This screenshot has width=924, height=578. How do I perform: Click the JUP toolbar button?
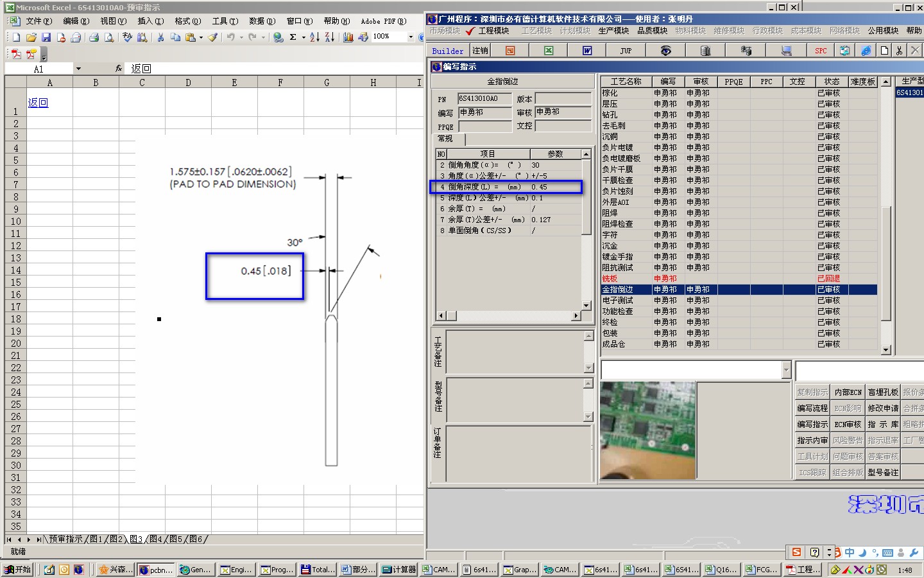point(626,50)
